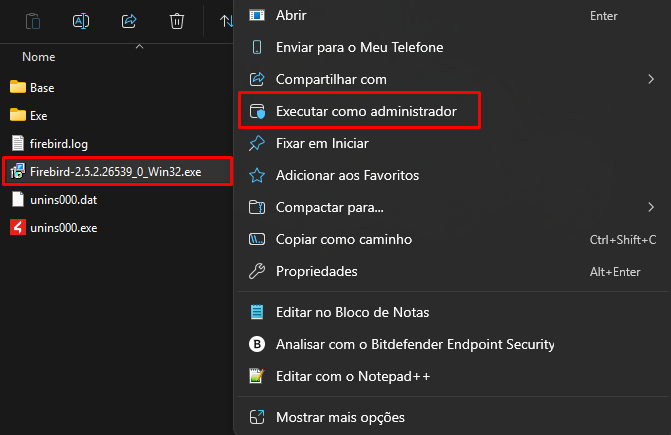Screen dimensions: 671x435
Task: Expand the Compactar para submenu arrow
Action: pos(651,207)
